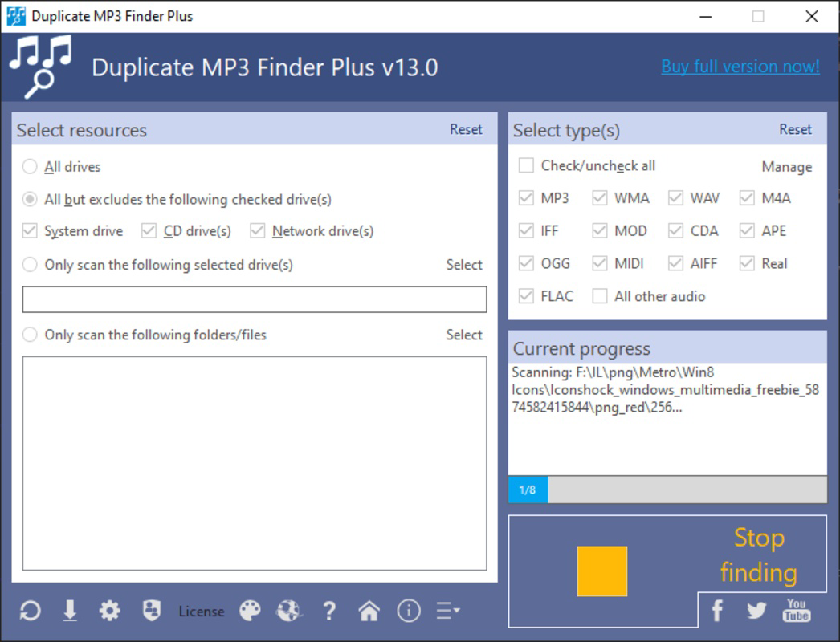
Task: Click the download arrow icon
Action: coord(70,611)
